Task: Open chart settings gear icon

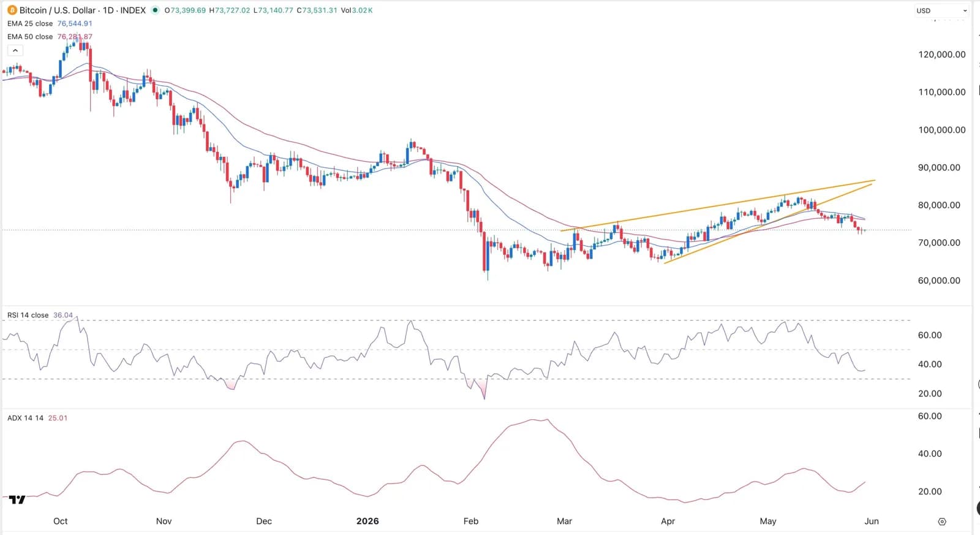Action: click(942, 522)
